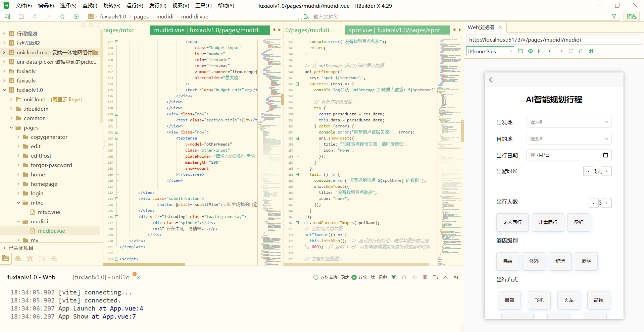The height and width of the screenshot is (332, 644).
Task: Fold the code block at line 187
Action: click(117, 42)
